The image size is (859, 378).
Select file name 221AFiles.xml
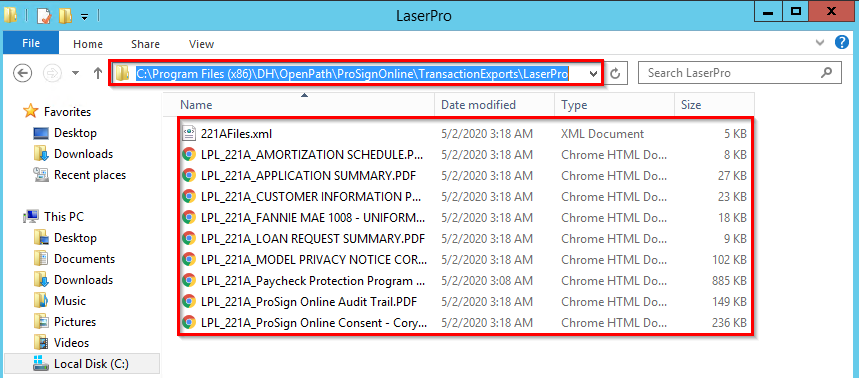pos(236,133)
